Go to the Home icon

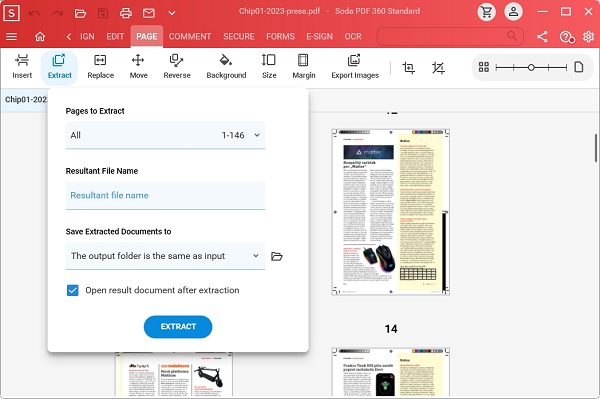tap(40, 37)
